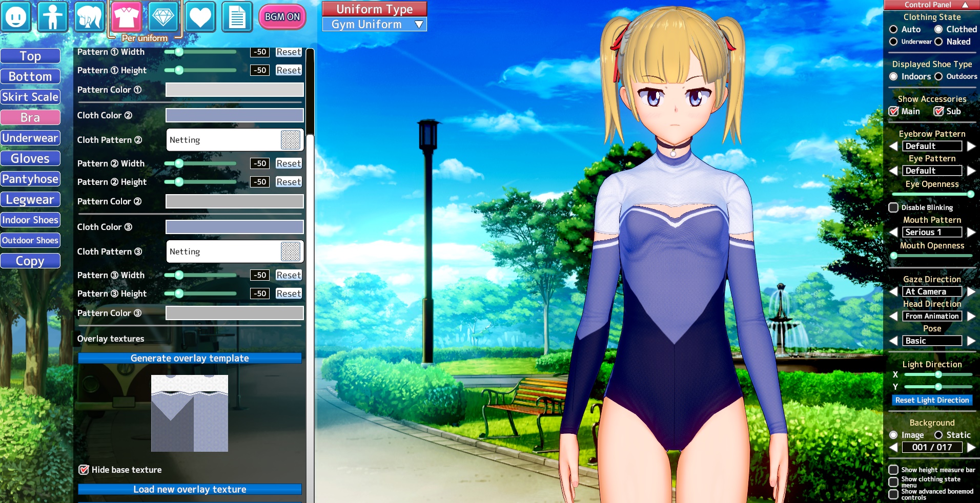Select Naked clothing state
The image size is (980, 503).
point(938,41)
